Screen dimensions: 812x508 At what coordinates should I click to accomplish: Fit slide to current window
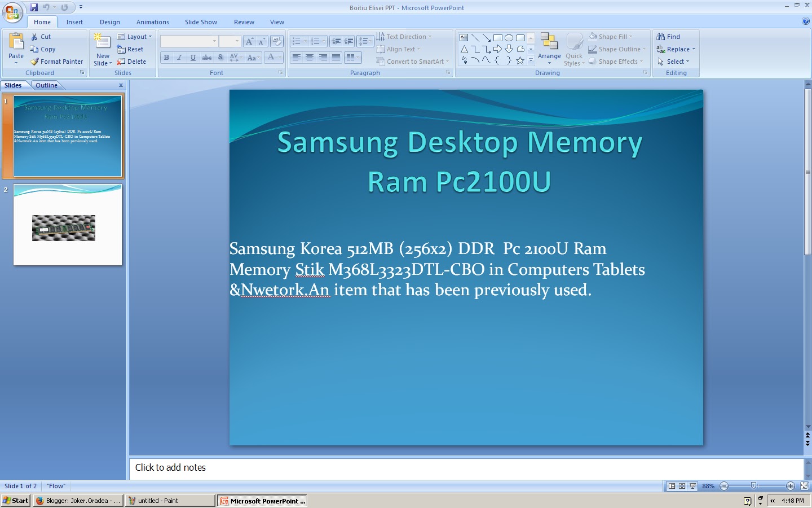[804, 486]
